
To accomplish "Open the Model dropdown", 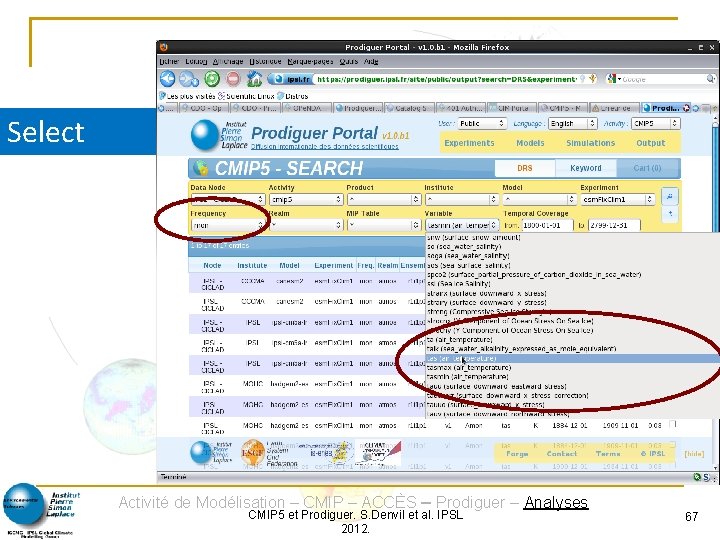I will 539,199.
